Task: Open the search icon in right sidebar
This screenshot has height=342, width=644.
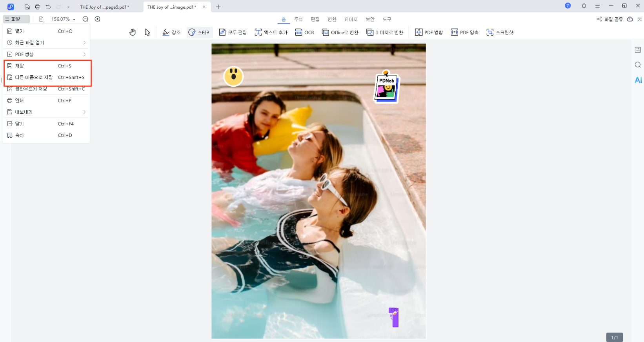Action: [638, 65]
